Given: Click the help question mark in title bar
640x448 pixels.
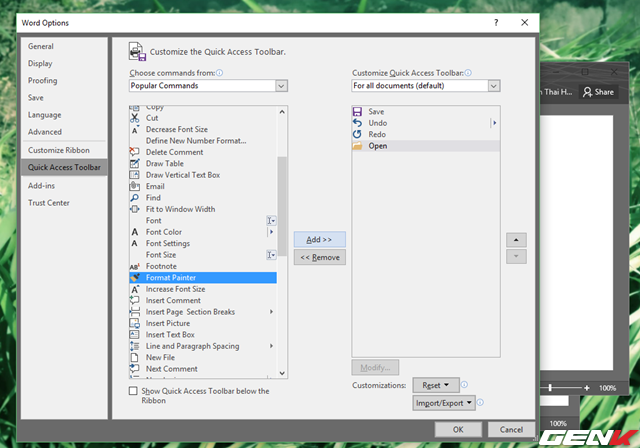Looking at the screenshot, I should pyautogui.click(x=496, y=23).
